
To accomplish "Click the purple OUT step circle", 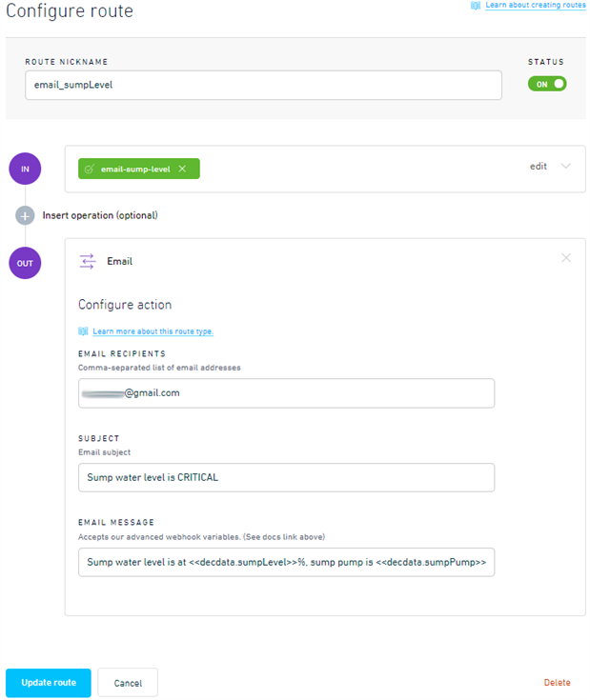I will click(x=25, y=262).
